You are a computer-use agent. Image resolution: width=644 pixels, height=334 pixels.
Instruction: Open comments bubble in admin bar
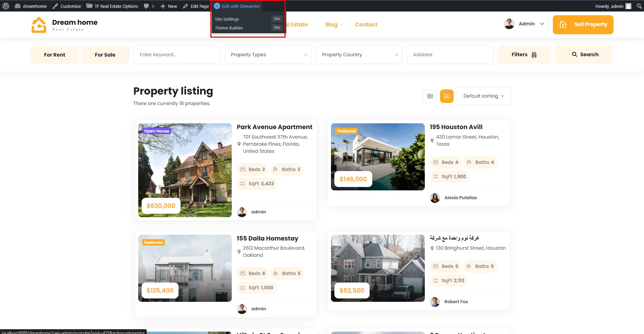coord(149,6)
